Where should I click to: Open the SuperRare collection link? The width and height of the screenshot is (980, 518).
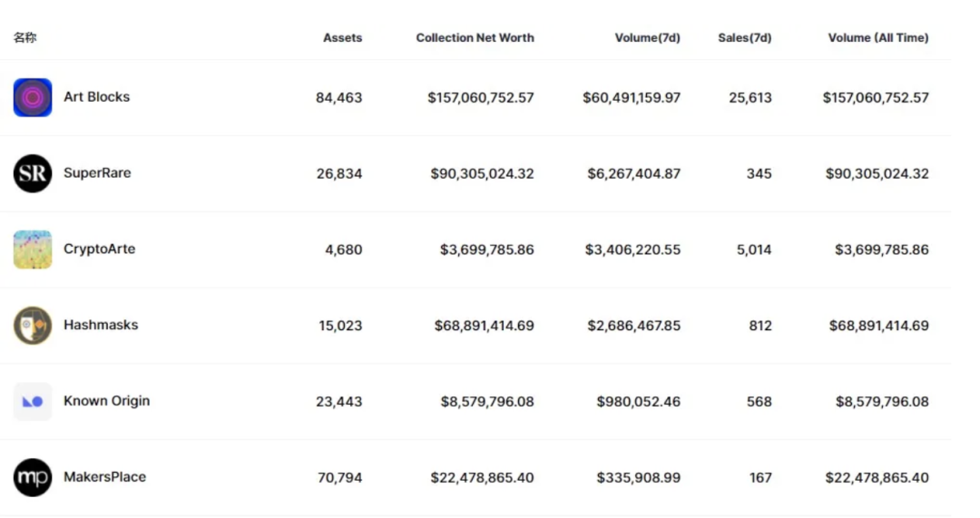[x=97, y=173]
